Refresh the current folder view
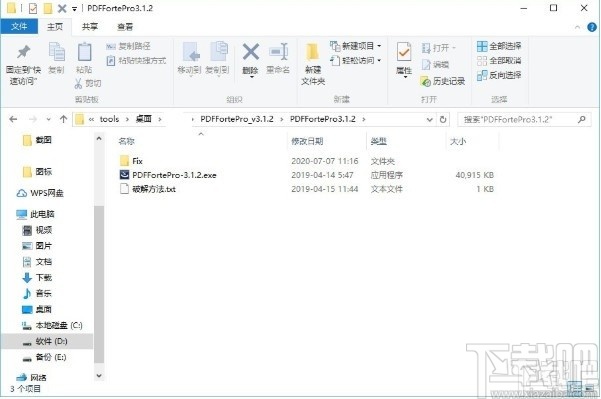The width and height of the screenshot is (601, 399). pyautogui.click(x=443, y=119)
